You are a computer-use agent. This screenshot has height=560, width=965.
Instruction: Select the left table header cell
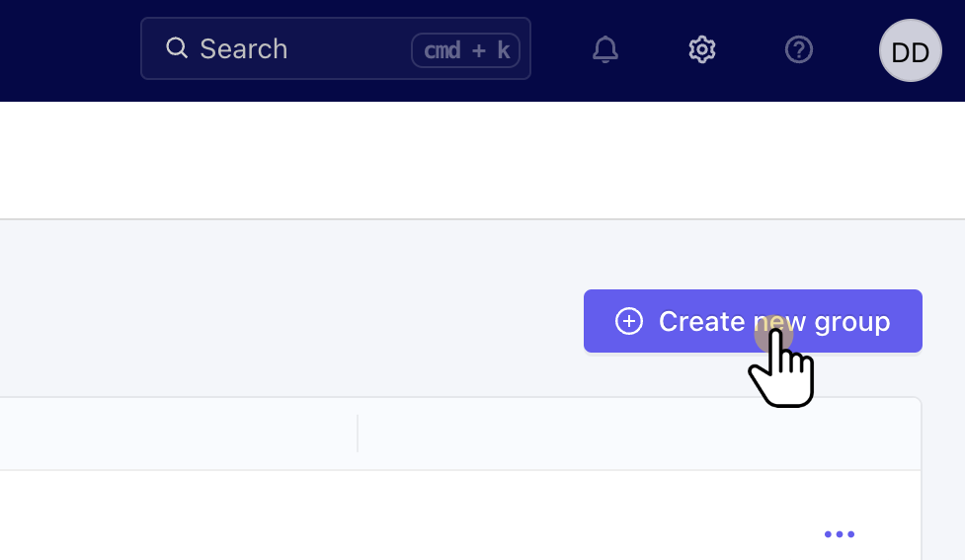click(x=178, y=435)
